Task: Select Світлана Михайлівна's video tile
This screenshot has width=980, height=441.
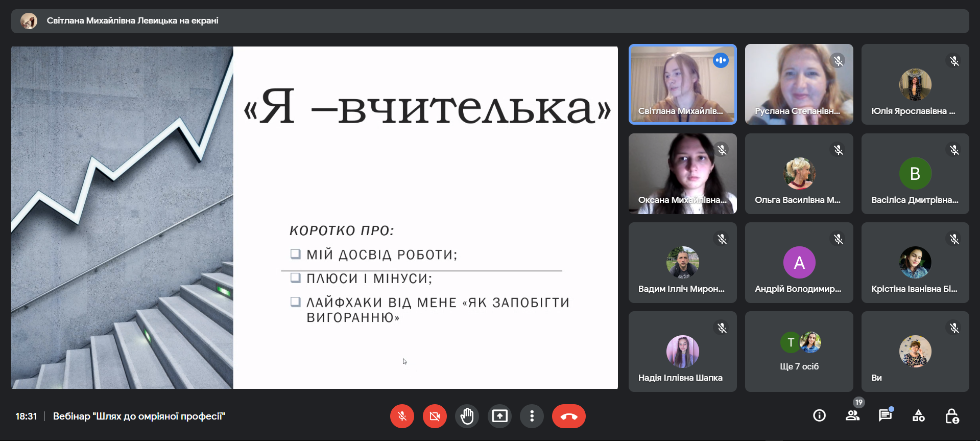Action: [682, 84]
